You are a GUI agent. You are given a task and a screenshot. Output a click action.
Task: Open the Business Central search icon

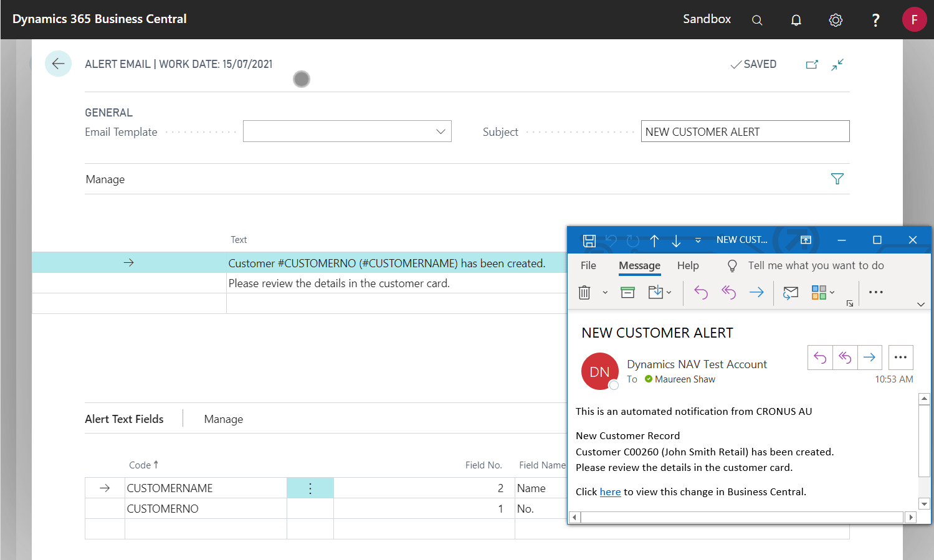[x=757, y=20]
